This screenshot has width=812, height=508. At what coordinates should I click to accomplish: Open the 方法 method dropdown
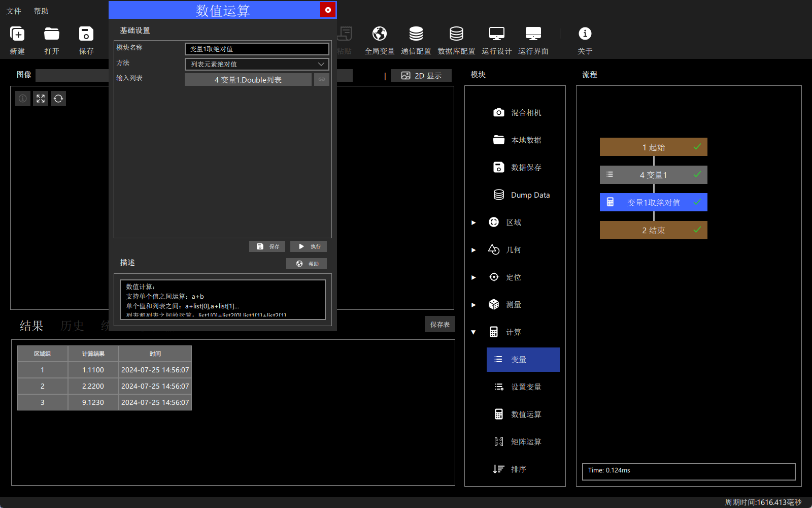click(257, 64)
